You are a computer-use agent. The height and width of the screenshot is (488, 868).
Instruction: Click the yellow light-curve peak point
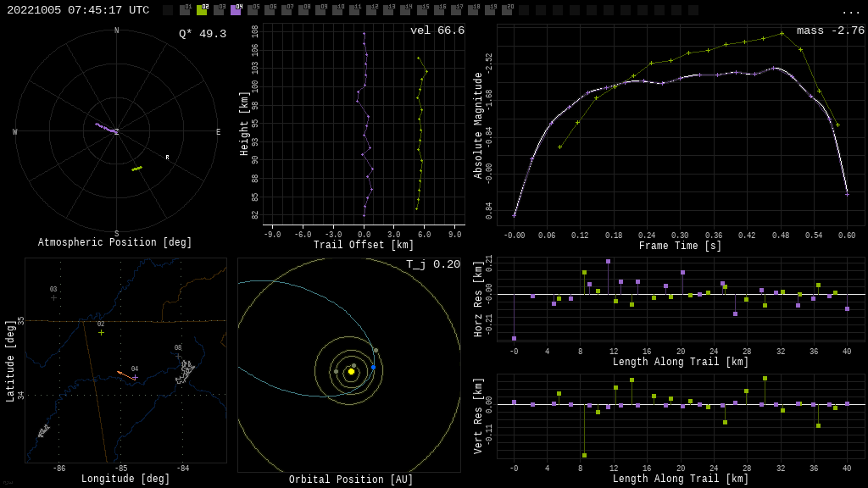[782, 34]
